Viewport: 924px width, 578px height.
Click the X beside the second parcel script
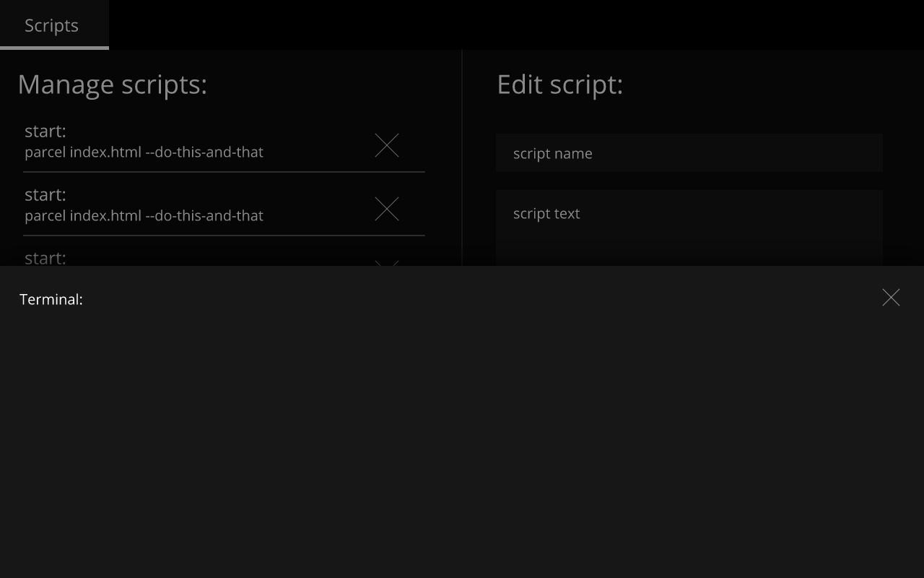387,209
